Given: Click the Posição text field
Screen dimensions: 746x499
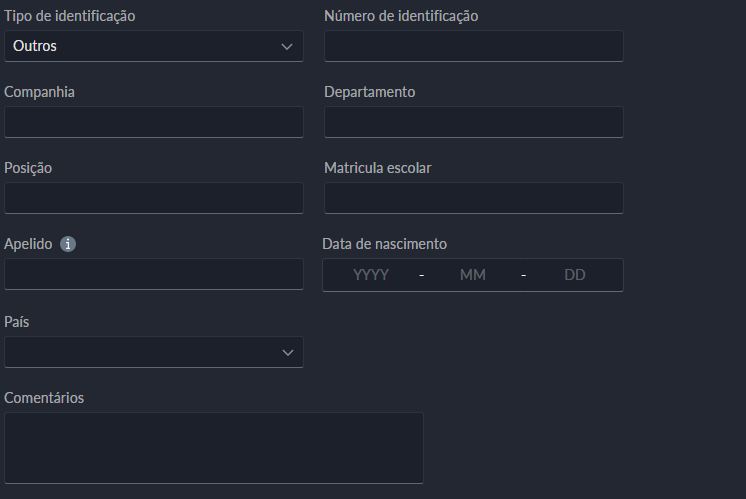Looking at the screenshot, I should click(154, 198).
